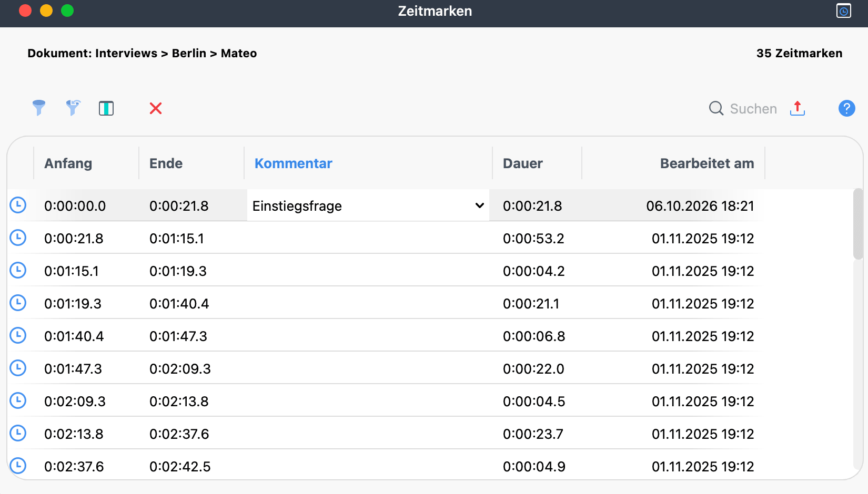Sort by the Anfang column header

point(68,163)
